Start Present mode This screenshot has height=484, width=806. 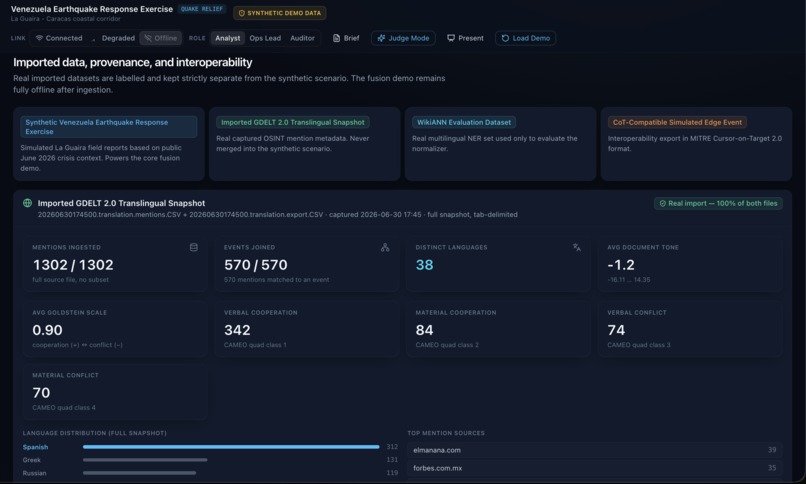[465, 38]
